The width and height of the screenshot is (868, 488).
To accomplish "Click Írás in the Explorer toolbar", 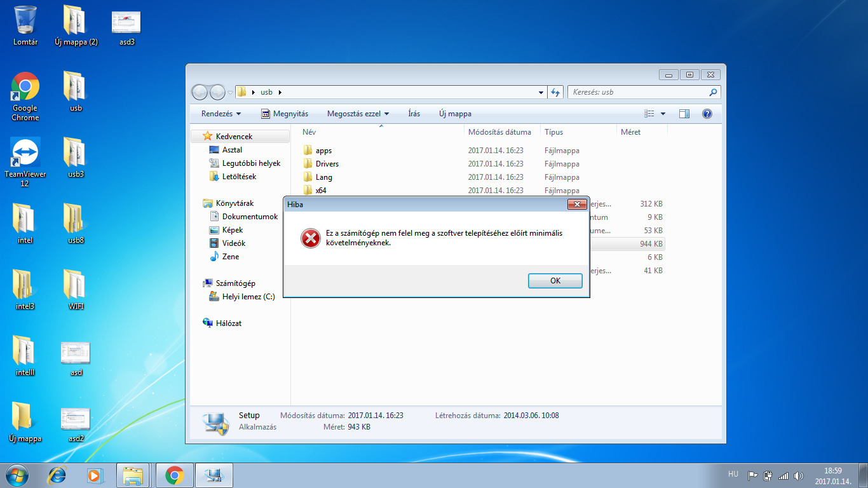I will click(414, 114).
